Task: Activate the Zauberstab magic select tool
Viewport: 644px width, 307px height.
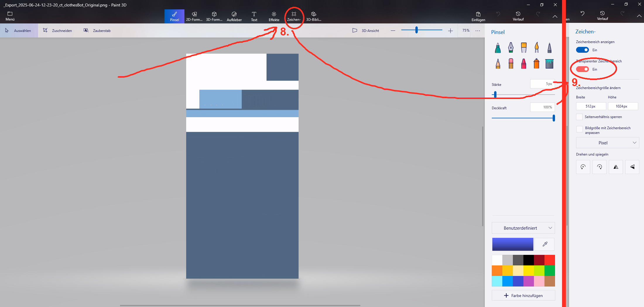Action: pyautogui.click(x=97, y=30)
